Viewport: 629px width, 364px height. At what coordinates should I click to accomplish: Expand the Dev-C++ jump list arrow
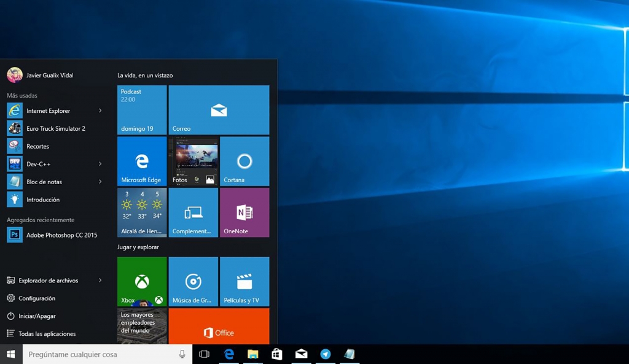pyautogui.click(x=100, y=165)
